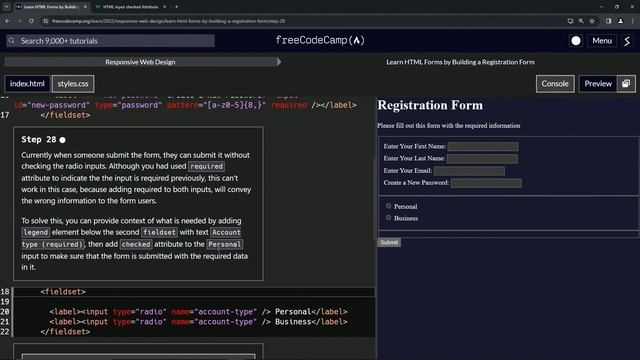Bookmark this page with the star icon
The width and height of the screenshot is (640, 360).
(592, 21)
